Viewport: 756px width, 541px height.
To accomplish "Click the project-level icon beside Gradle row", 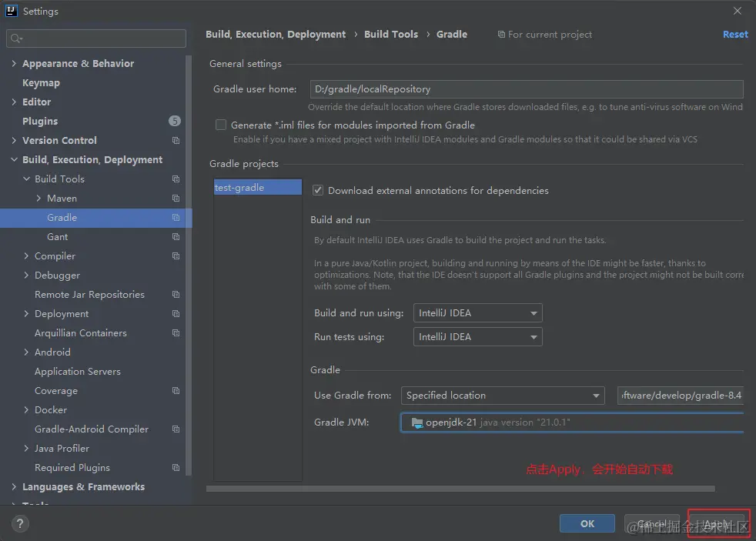I will 176,218.
